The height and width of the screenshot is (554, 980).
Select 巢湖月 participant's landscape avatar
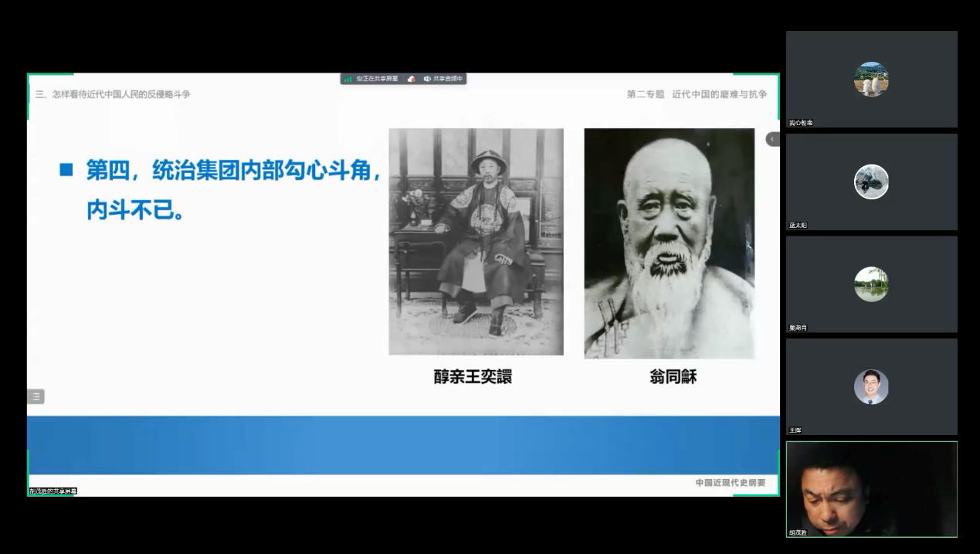coord(871,284)
